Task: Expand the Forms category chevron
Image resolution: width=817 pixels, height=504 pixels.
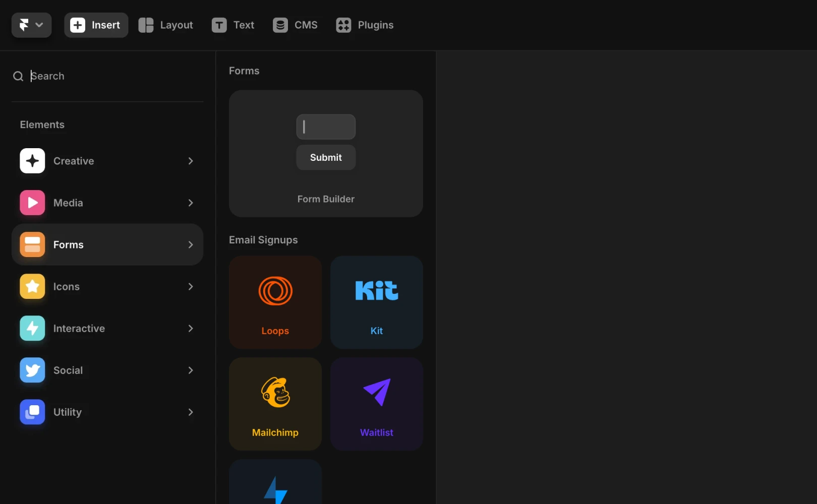Action: coord(191,244)
